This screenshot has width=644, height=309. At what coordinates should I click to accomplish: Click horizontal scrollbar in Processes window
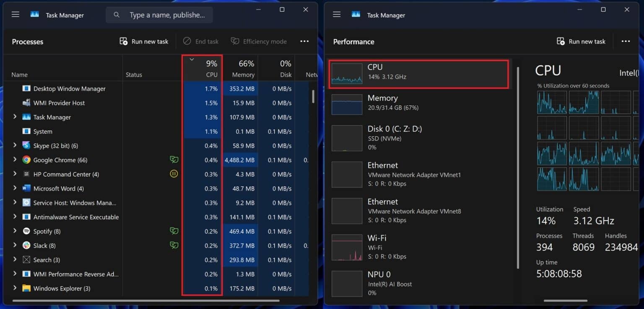click(146, 301)
